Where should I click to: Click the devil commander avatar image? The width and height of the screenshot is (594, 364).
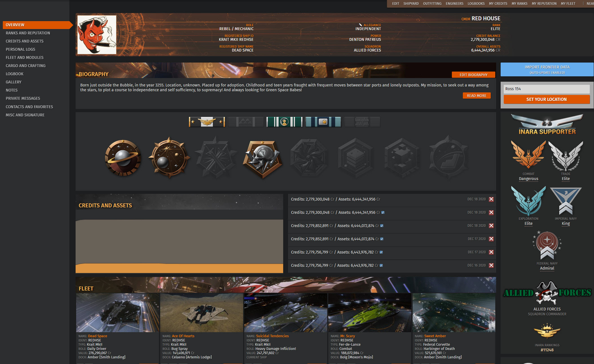(97, 35)
